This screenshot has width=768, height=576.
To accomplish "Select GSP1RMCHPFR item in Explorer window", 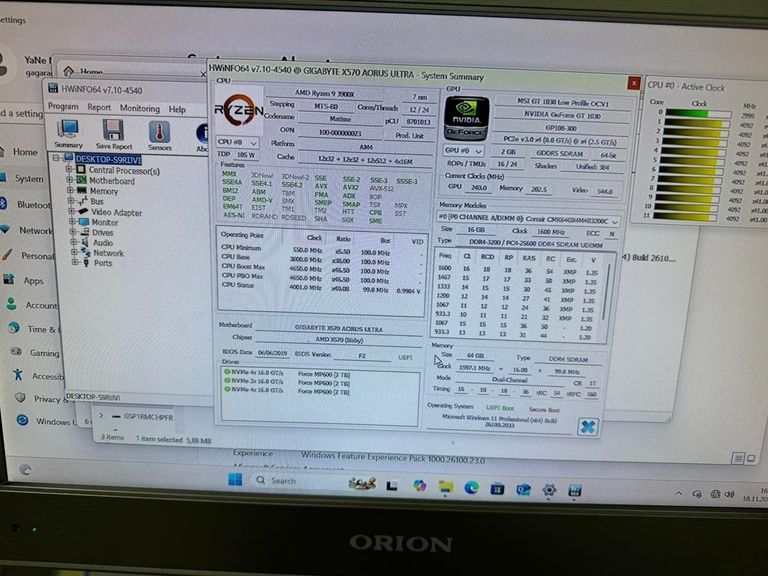I will (x=148, y=416).
